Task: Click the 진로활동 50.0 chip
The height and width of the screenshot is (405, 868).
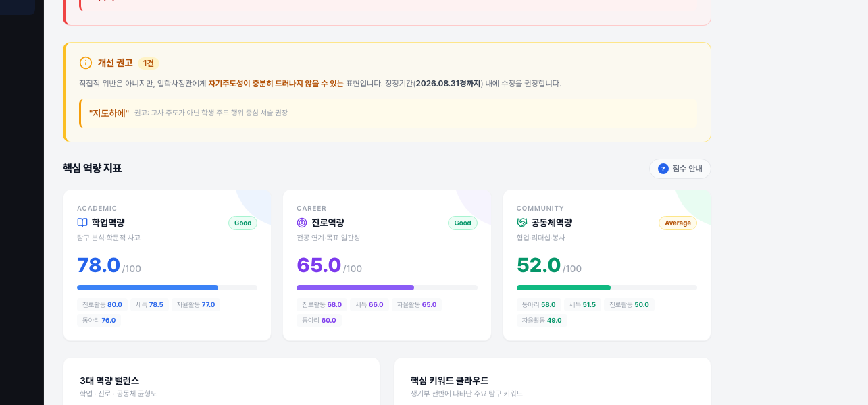Action: [x=629, y=305]
